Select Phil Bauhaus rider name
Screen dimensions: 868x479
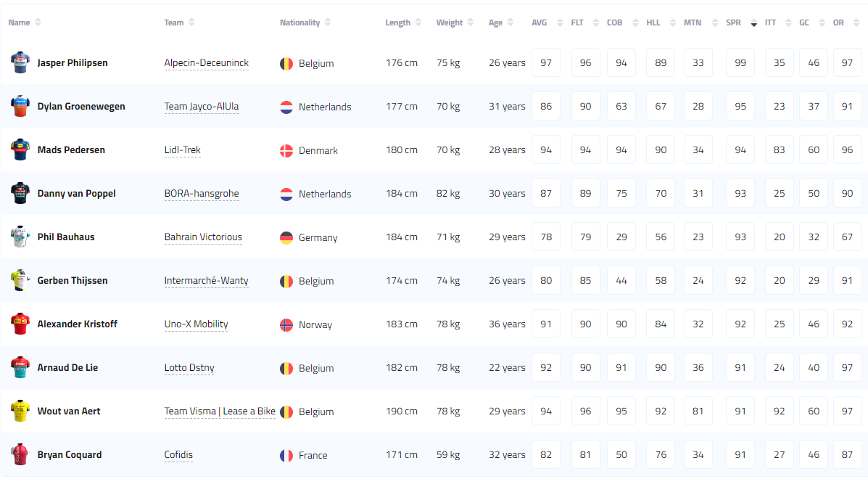click(66, 237)
